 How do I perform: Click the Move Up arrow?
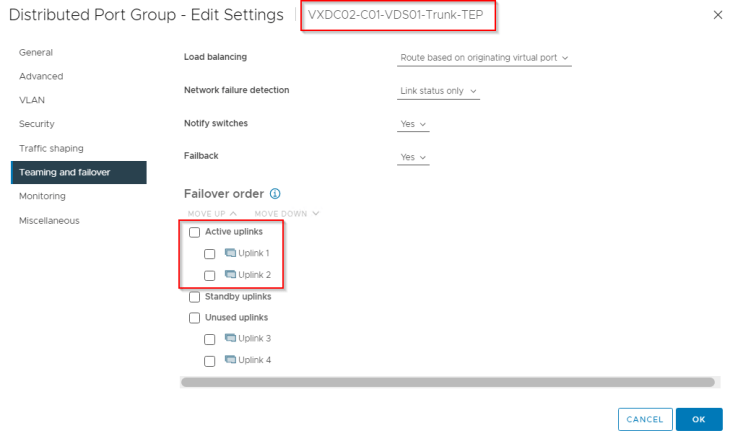tap(233, 214)
